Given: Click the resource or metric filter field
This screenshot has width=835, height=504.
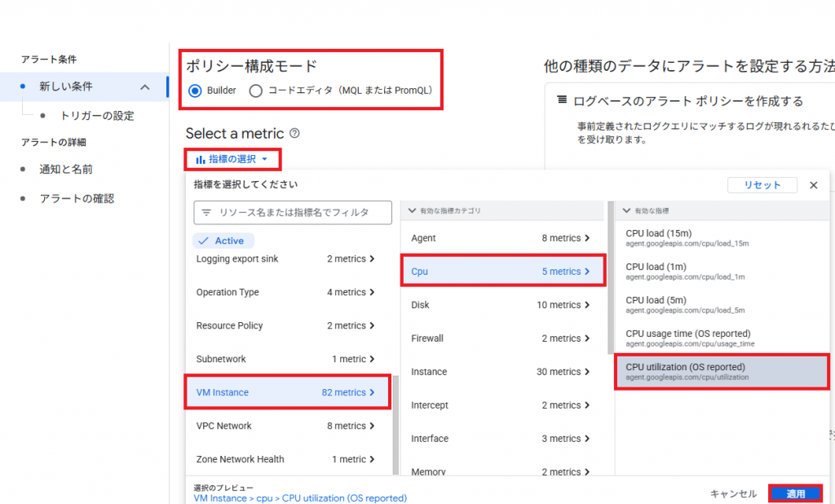Looking at the screenshot, I should point(294,212).
